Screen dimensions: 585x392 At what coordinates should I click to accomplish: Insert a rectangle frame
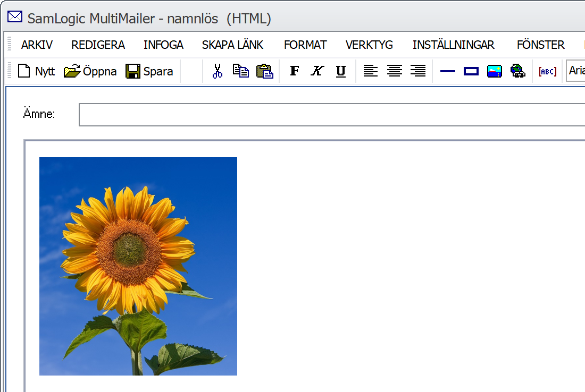471,71
